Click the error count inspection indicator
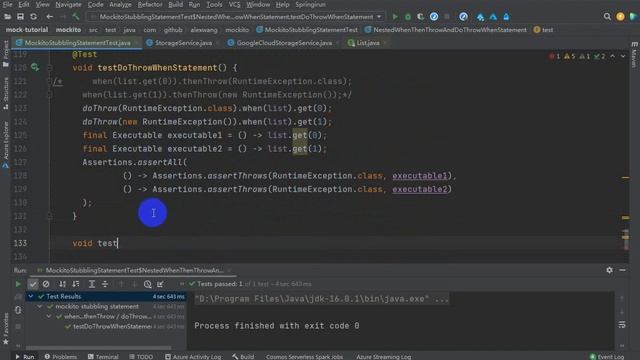640x360 pixels. coord(555,56)
